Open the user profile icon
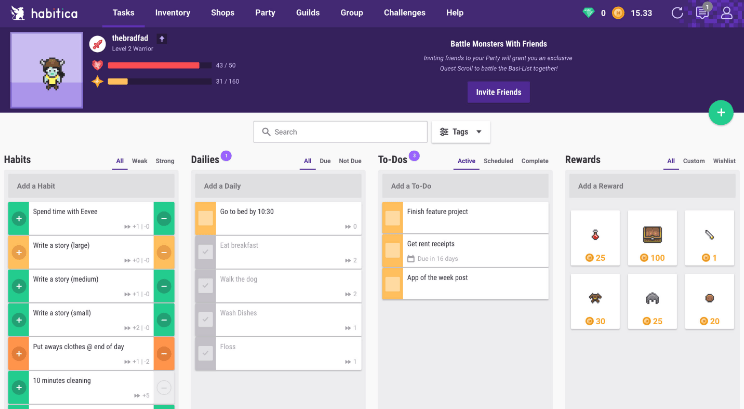This screenshot has width=744, height=409. (x=727, y=13)
